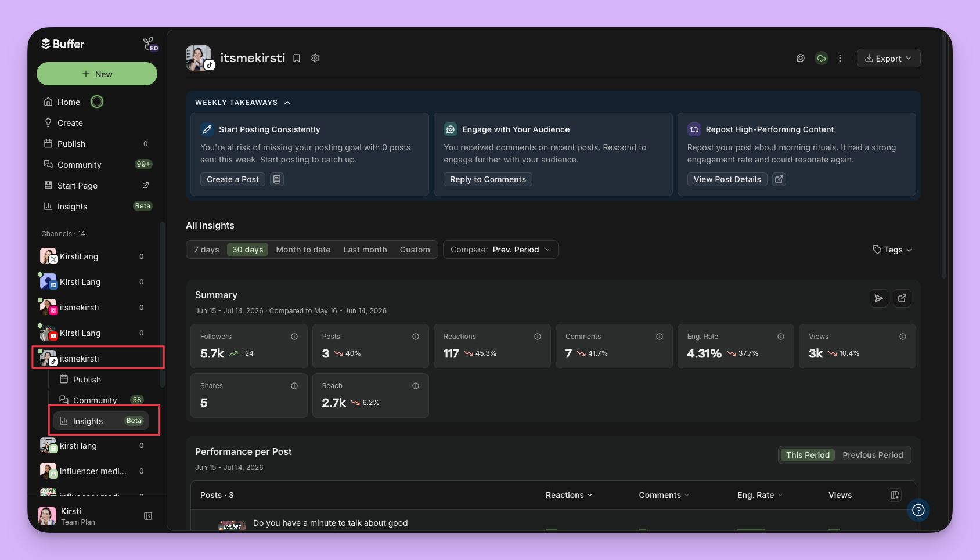Open the Export dropdown
The width and height of the screenshot is (980, 560).
889,58
